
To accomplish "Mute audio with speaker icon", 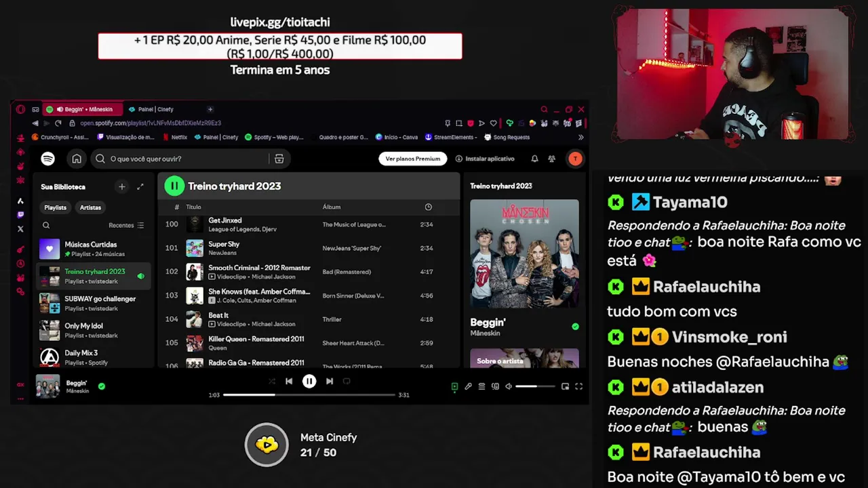I will coord(509,386).
